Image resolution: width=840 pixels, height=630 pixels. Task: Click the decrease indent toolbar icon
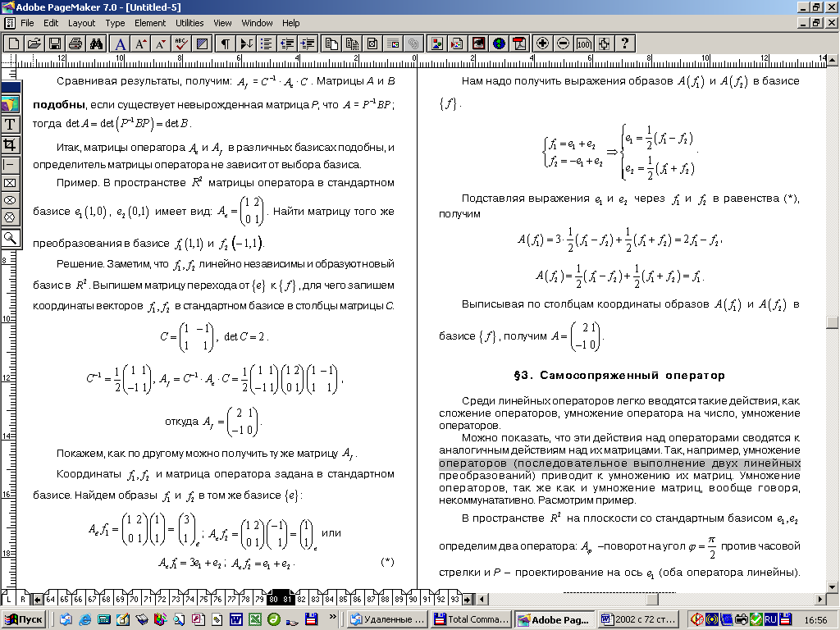[x=287, y=43]
